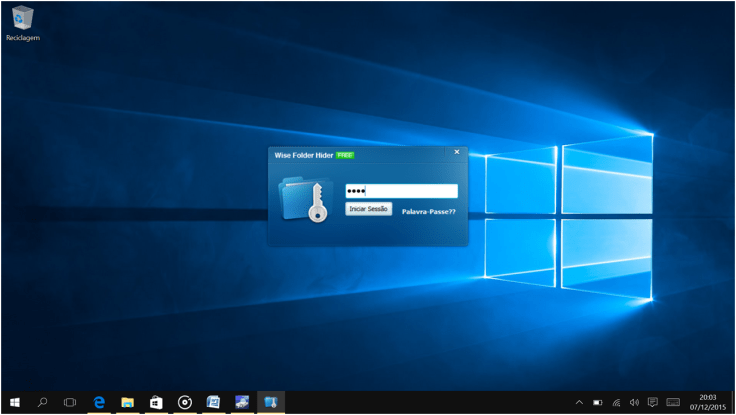Open File Explorer from the taskbar
Viewport: 736px width, 415px height.
[x=128, y=402]
